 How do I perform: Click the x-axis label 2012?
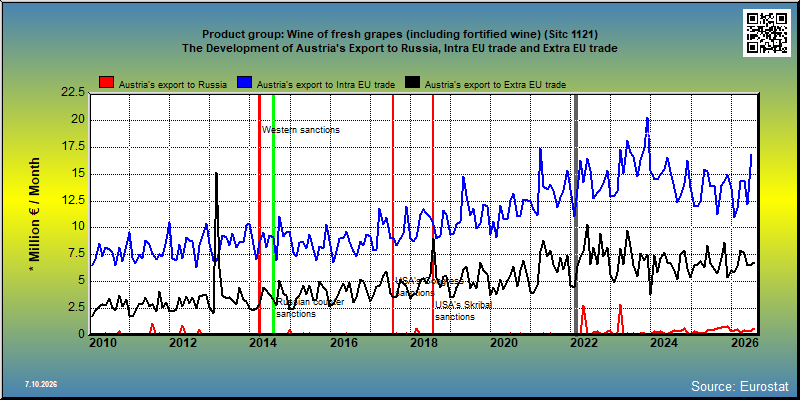click(181, 343)
